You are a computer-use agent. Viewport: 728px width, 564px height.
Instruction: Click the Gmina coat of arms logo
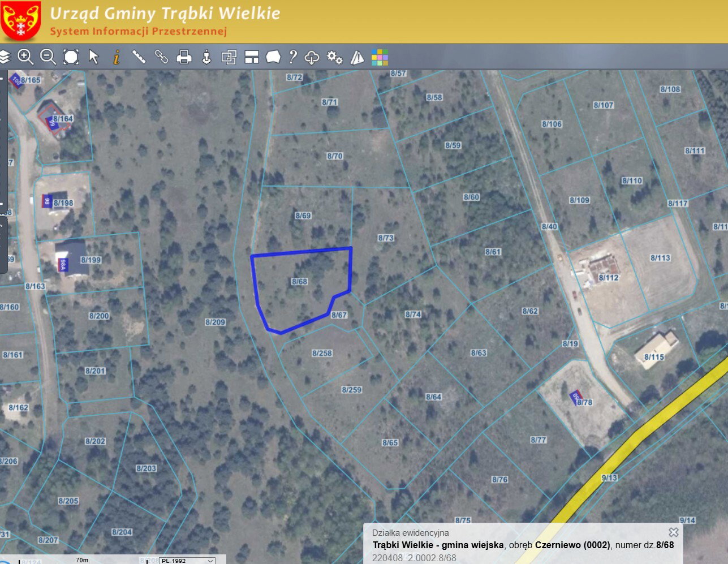pyautogui.click(x=21, y=21)
